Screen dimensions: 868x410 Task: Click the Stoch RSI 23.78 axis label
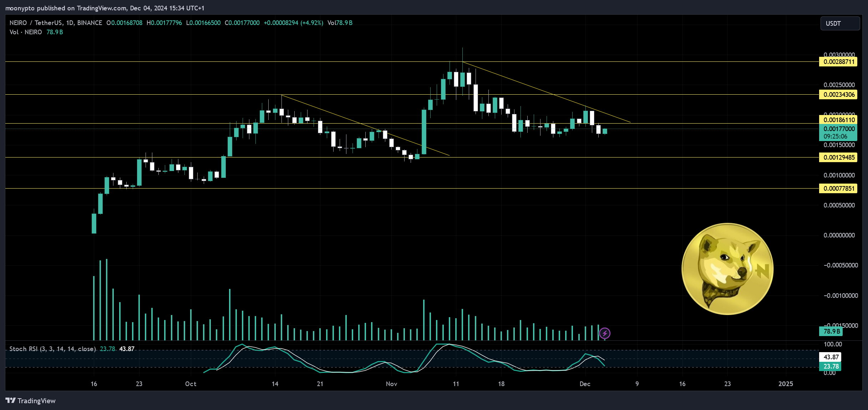pos(831,366)
